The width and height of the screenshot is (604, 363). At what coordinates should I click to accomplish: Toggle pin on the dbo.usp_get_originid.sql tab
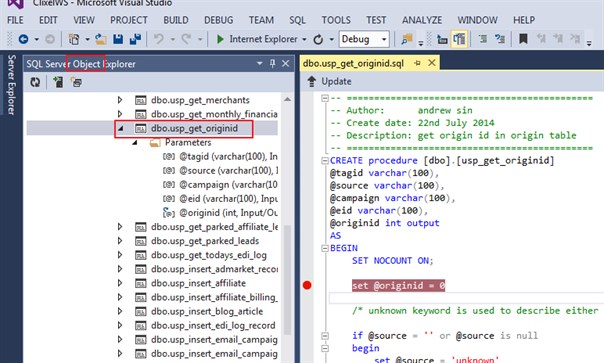pyautogui.click(x=417, y=63)
